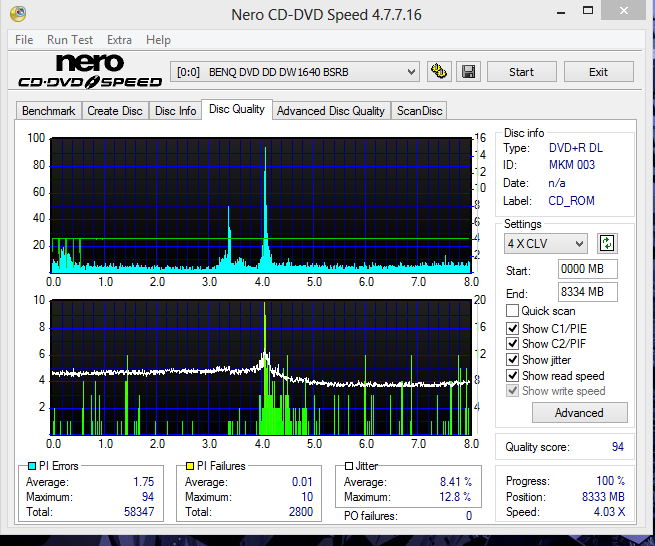Image resolution: width=655 pixels, height=546 pixels.
Task: Open the Advanced settings button
Action: (x=579, y=413)
